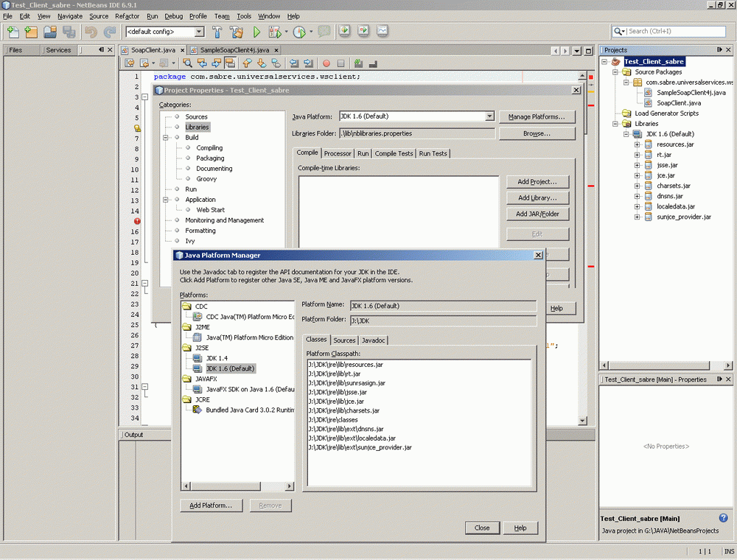Click the red Start Macro Recording icon
Viewport: 737px width, 560px height.
tap(326, 63)
